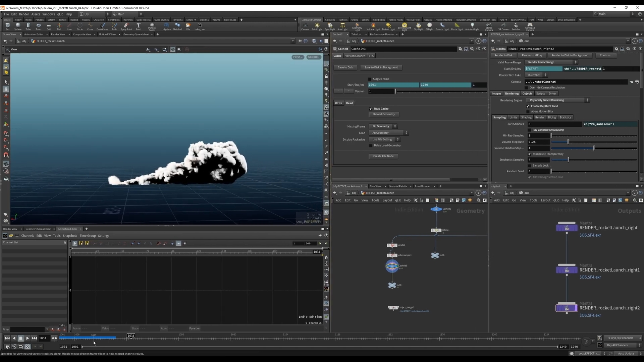The image size is (644, 362).
Task: Click the Save to Disk button
Action: 345,67
